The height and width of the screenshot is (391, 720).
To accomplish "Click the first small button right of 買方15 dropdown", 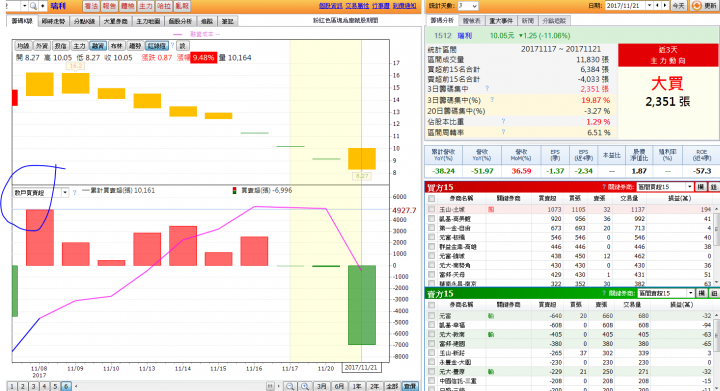I will point(701,187).
